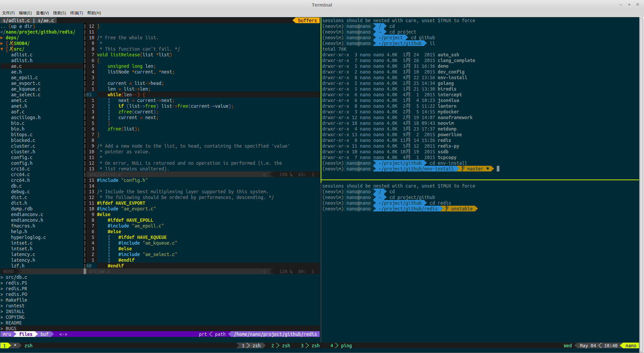Viewport: 644px width, 353px height.
Task: Select the s/adlist.c buffer tab
Action: pos(16,20)
